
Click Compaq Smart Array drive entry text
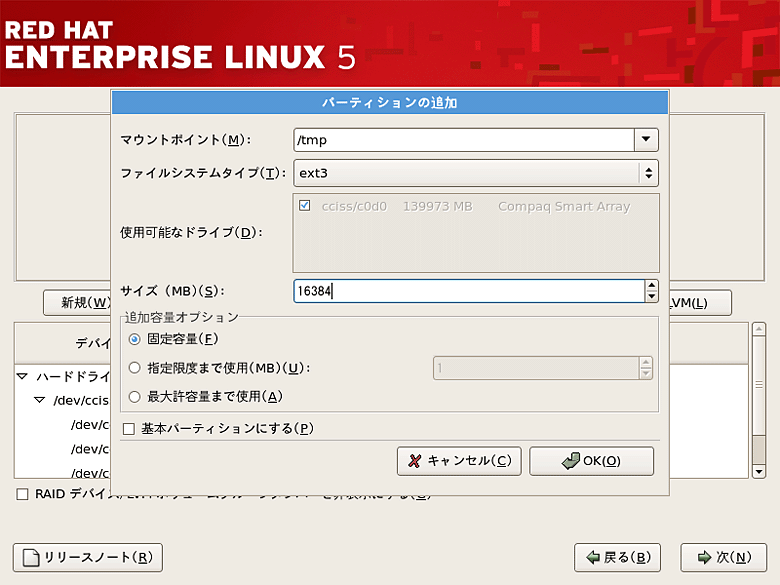point(564,206)
